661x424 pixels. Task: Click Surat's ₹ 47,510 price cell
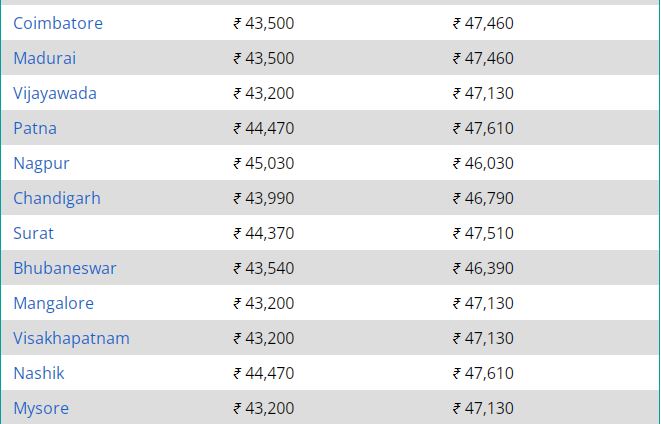point(484,233)
